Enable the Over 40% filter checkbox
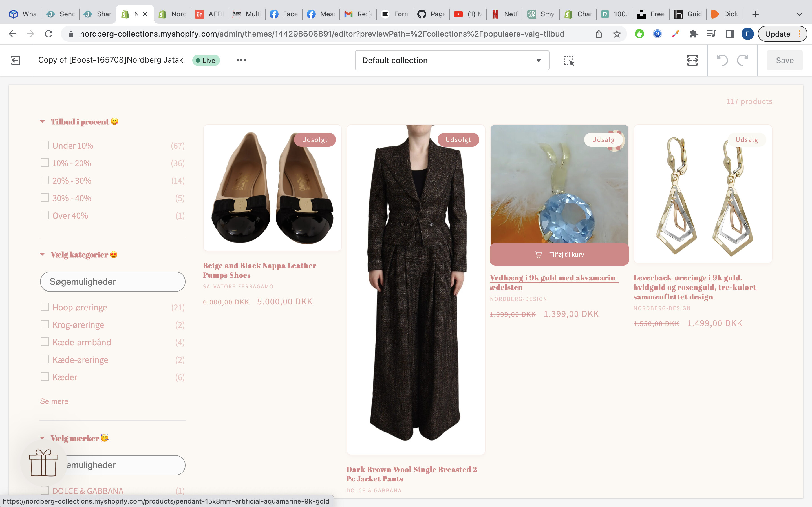This screenshot has width=812, height=507. coord(45,215)
